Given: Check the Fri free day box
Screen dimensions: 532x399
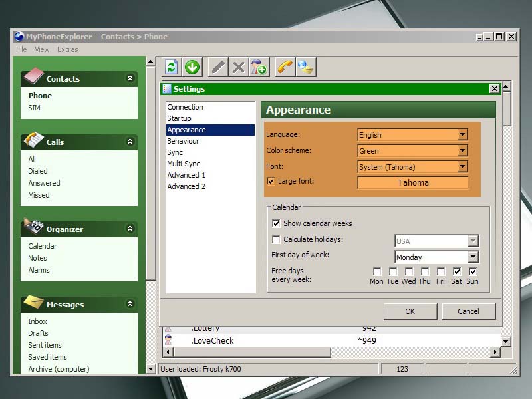Looking at the screenshot, I should [x=441, y=271].
